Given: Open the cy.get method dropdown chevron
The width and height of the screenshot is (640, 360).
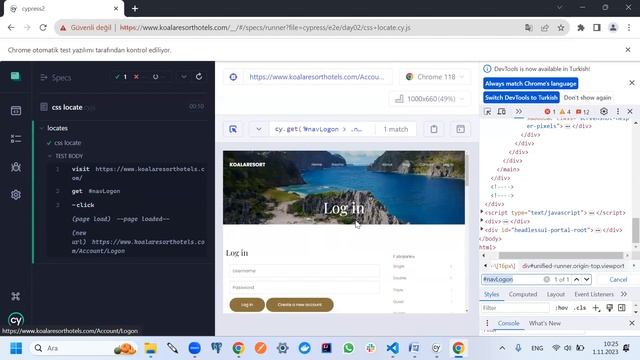Looking at the screenshot, I should coord(259,129).
